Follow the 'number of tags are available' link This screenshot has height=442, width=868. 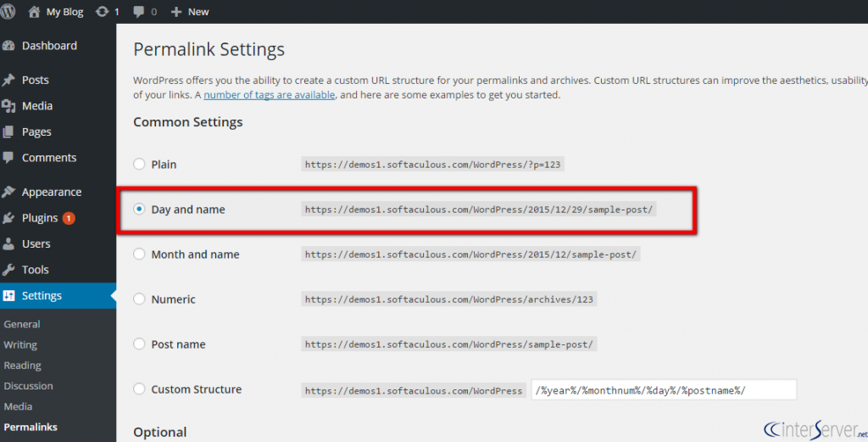pos(269,95)
